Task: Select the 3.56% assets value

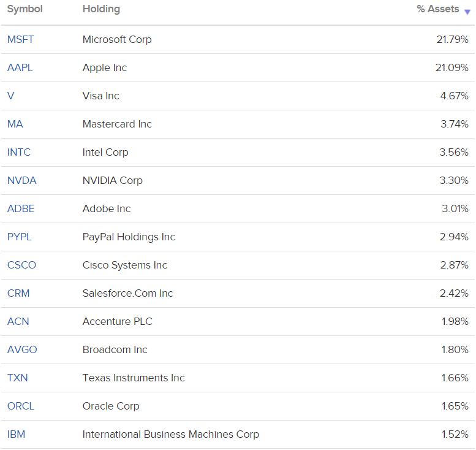Action: [454, 152]
